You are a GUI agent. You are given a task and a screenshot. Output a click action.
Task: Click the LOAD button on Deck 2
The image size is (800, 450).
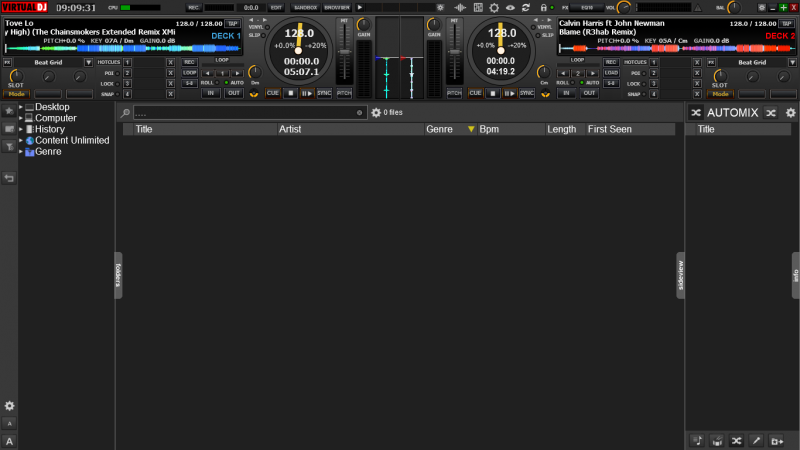[611, 73]
